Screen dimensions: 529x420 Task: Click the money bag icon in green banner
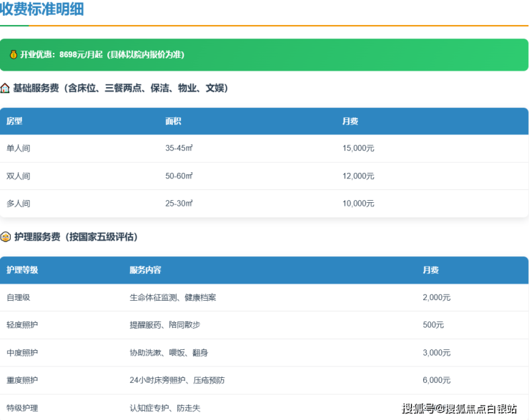[13, 55]
